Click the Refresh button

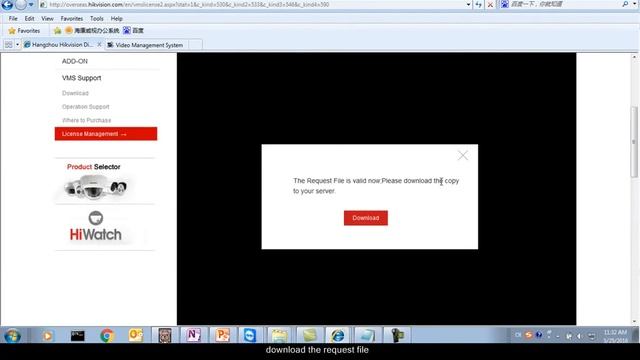coord(479,4)
